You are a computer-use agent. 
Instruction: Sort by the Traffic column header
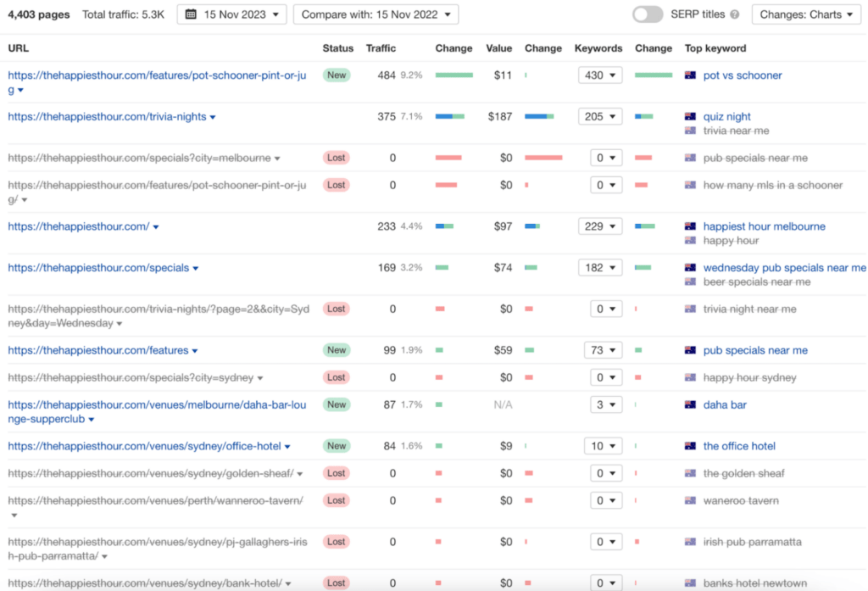[x=381, y=48]
